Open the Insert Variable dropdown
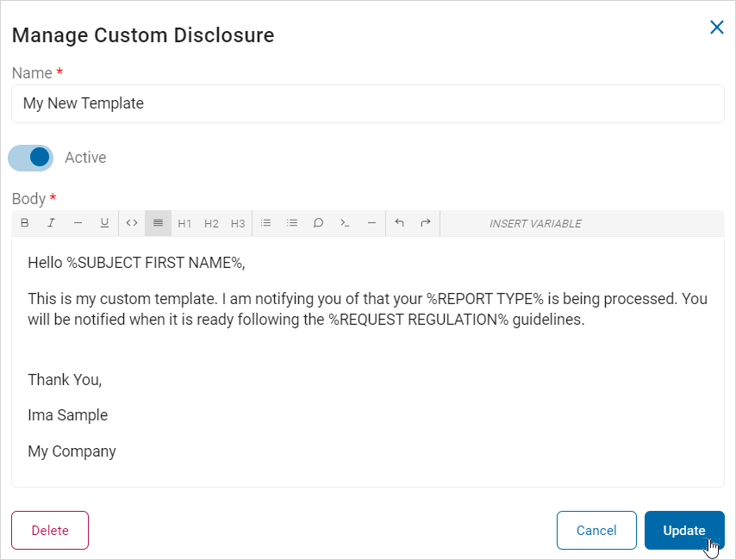Viewport: 736px width, 560px height. click(x=535, y=223)
